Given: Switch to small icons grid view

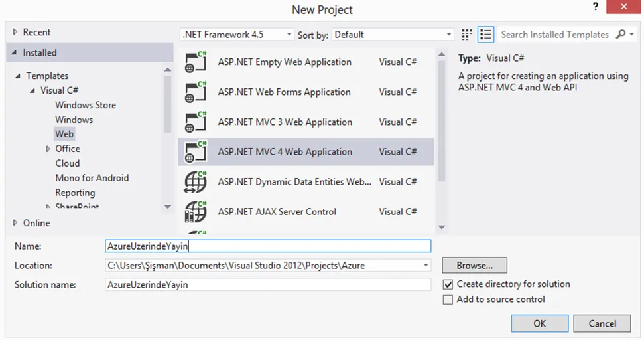Looking at the screenshot, I should click(x=466, y=35).
